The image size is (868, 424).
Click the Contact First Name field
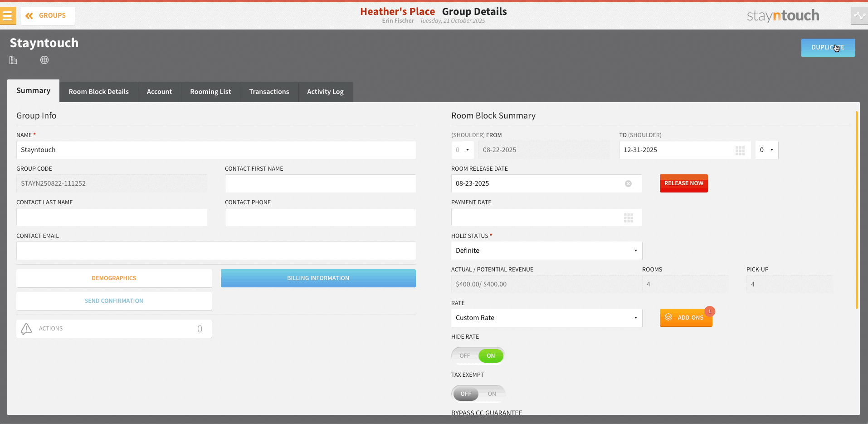(x=320, y=183)
